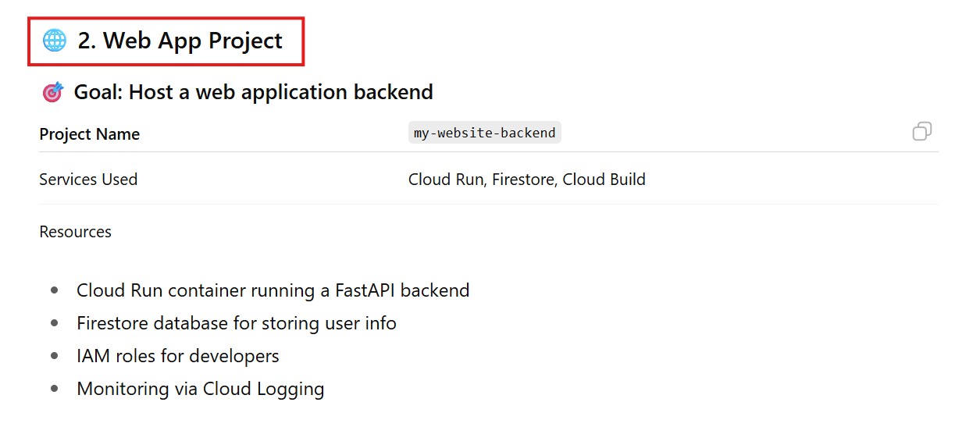Click the target dart emoji icon

click(x=52, y=93)
